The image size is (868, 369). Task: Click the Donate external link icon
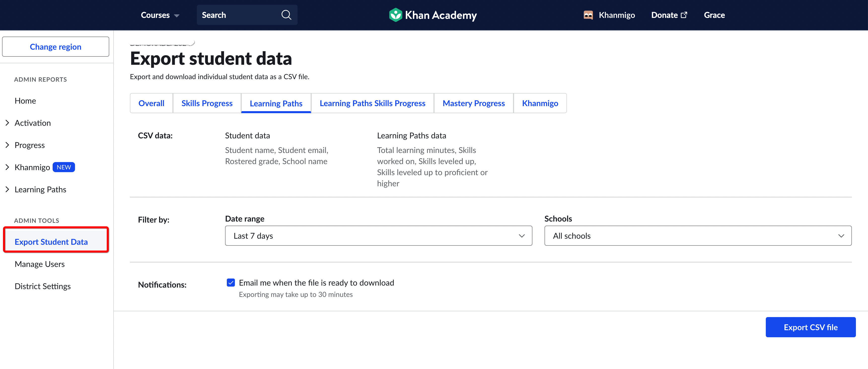684,15
